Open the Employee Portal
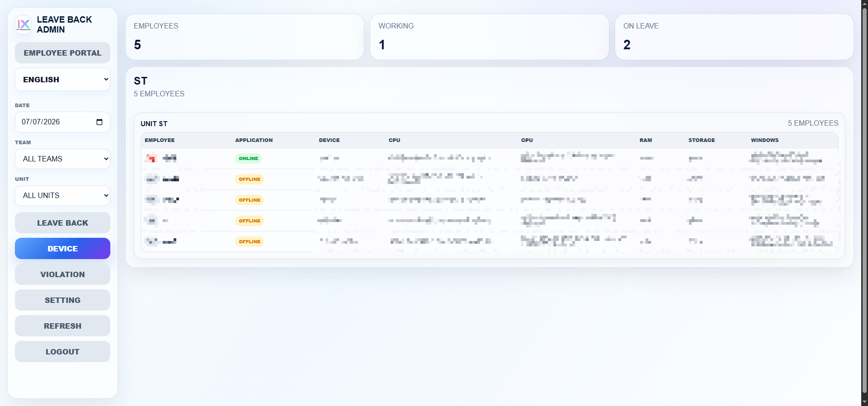Screen dimensions: 868x406 click(62, 53)
